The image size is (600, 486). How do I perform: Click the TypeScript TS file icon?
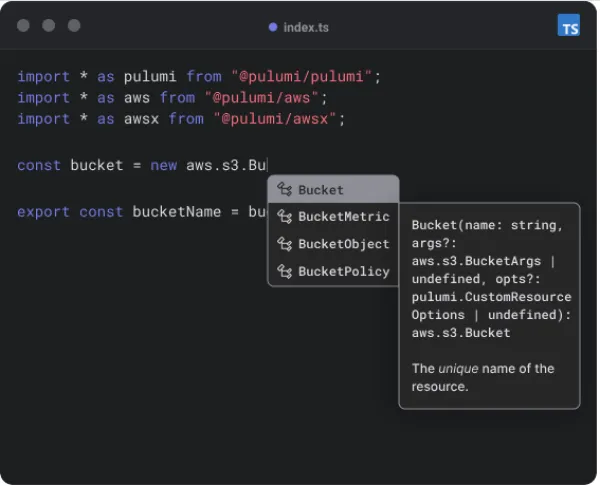coord(568,26)
